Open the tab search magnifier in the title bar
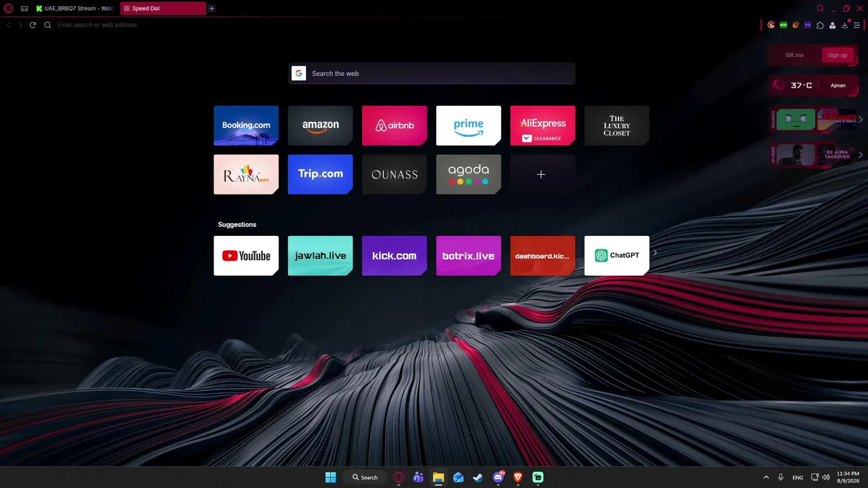The height and width of the screenshot is (488, 868). [821, 9]
